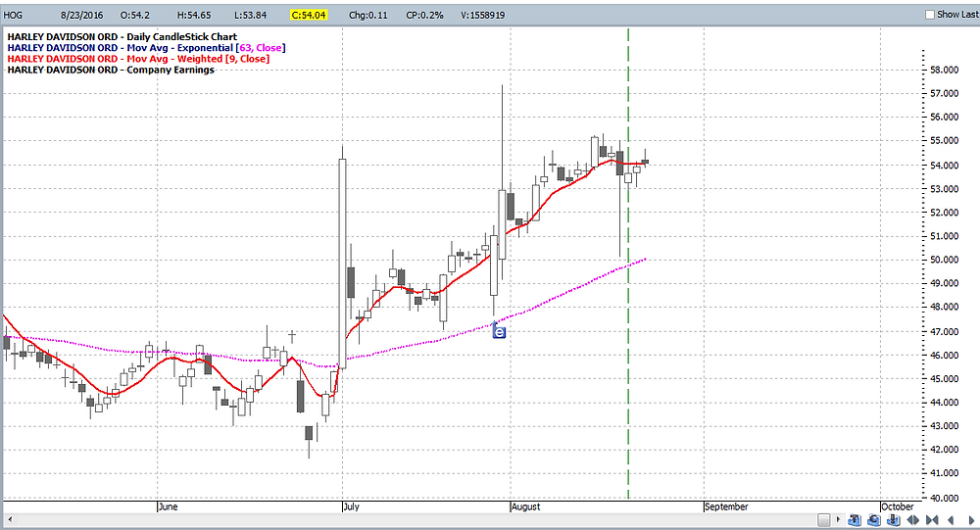Shift chart forward with the right triangle
The width and height of the screenshot is (980, 530).
coord(972,520)
